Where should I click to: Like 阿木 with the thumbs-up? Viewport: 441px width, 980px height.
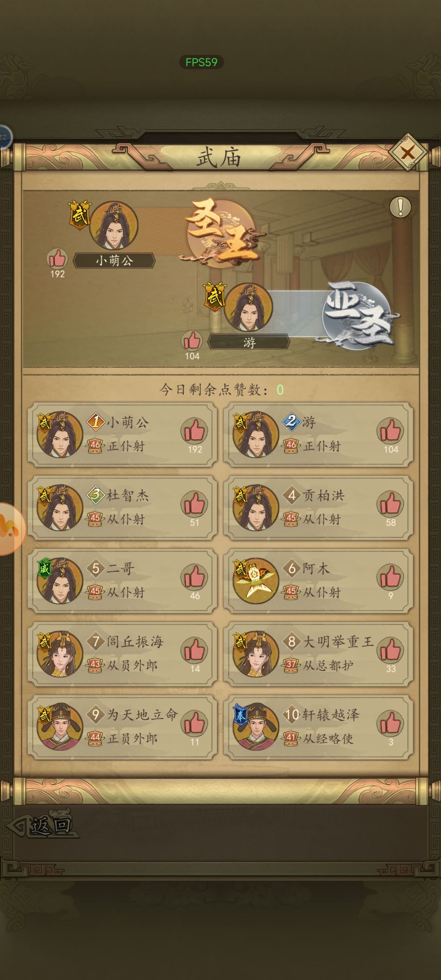390,577
